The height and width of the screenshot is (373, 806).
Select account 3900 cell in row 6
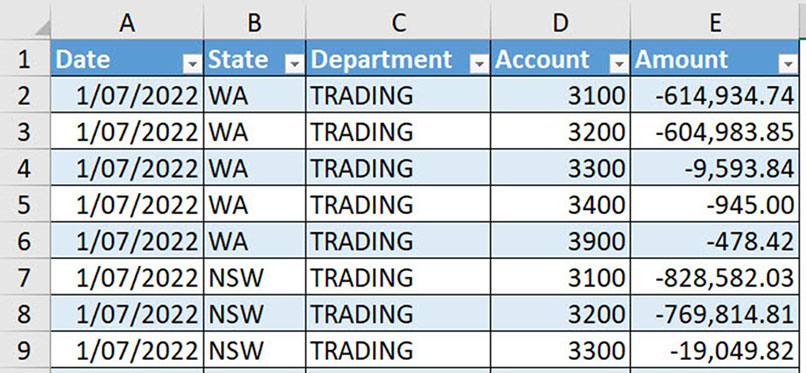[560, 240]
